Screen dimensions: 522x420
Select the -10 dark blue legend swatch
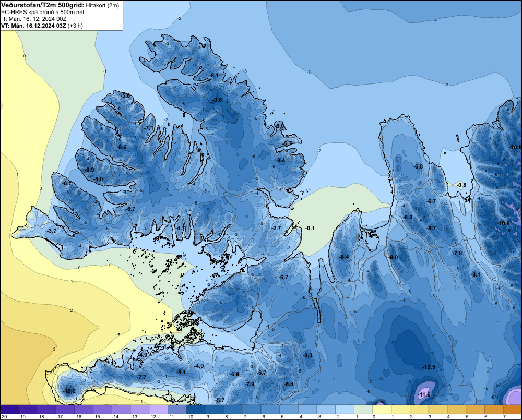point(196,409)
